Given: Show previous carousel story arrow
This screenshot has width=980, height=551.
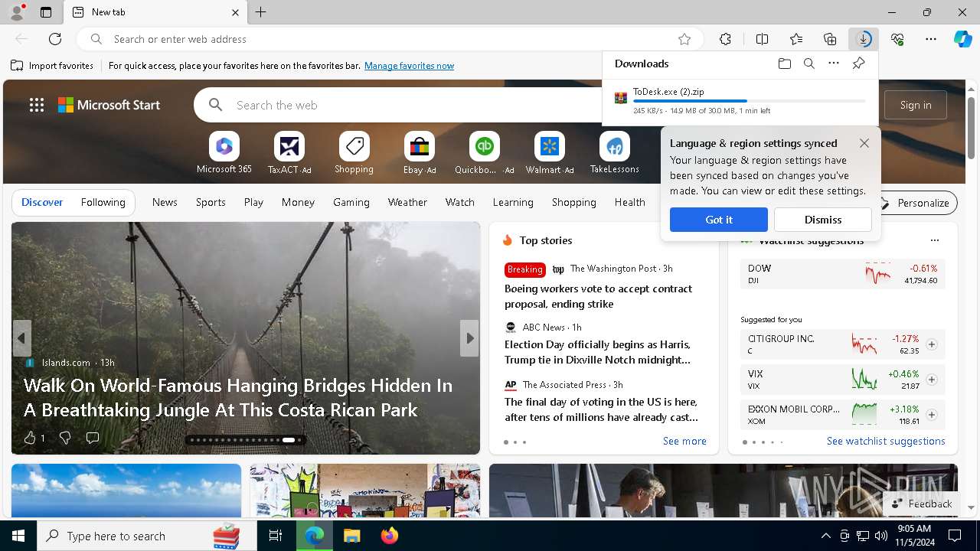Looking at the screenshot, I should 21,338.
